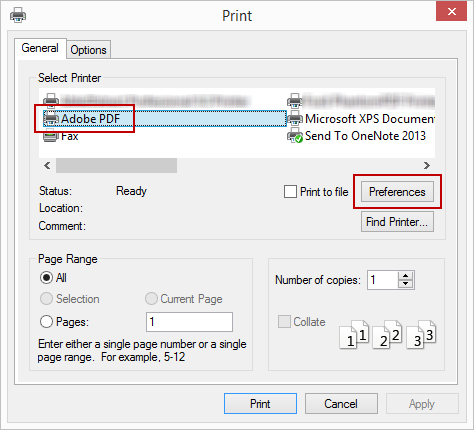Cancel the print dialog

pyautogui.click(x=341, y=404)
